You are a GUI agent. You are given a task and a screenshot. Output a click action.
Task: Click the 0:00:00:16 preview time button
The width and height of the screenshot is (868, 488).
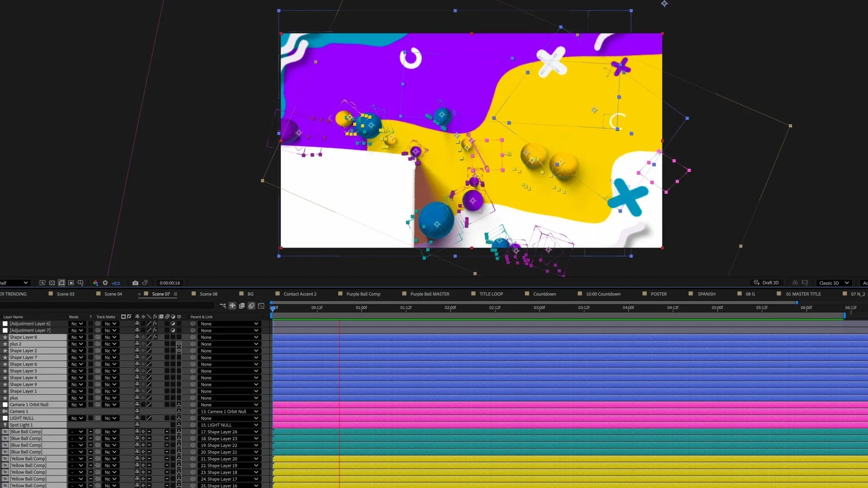pyautogui.click(x=170, y=283)
